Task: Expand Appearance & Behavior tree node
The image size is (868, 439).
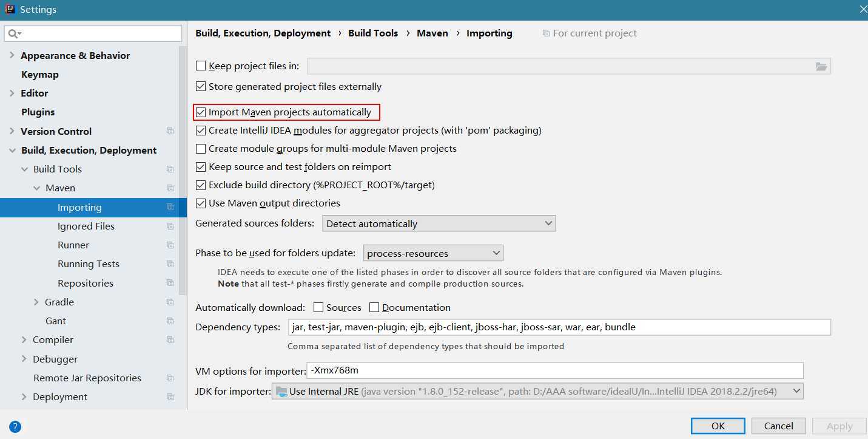Action: 12,55
